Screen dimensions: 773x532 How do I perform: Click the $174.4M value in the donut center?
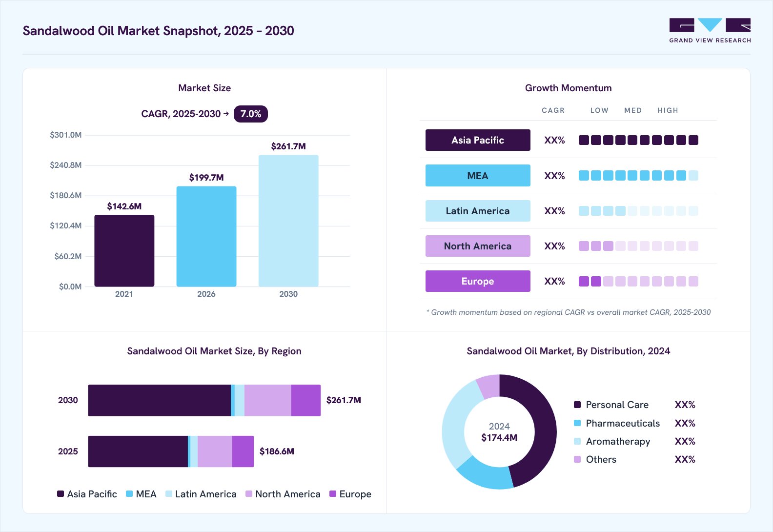pyautogui.click(x=499, y=438)
